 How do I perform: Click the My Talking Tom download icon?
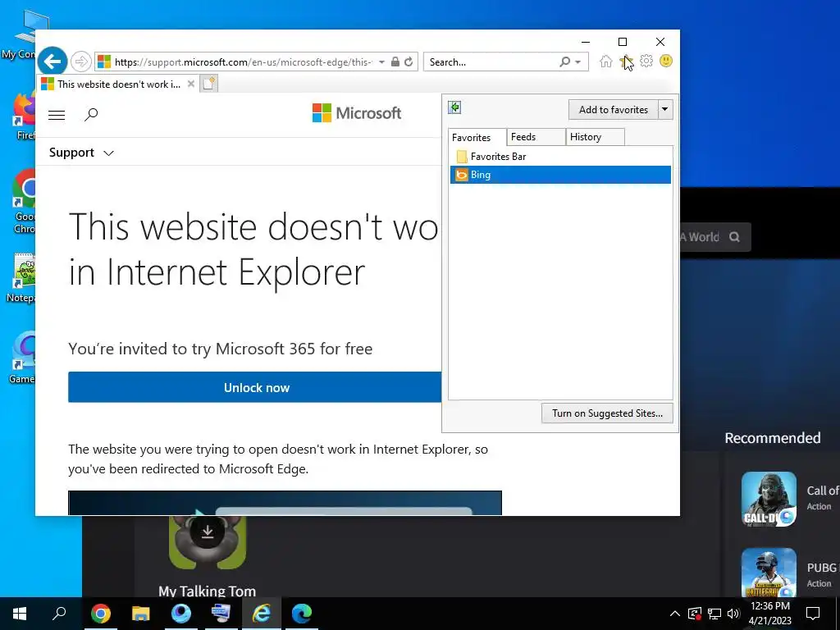click(208, 531)
